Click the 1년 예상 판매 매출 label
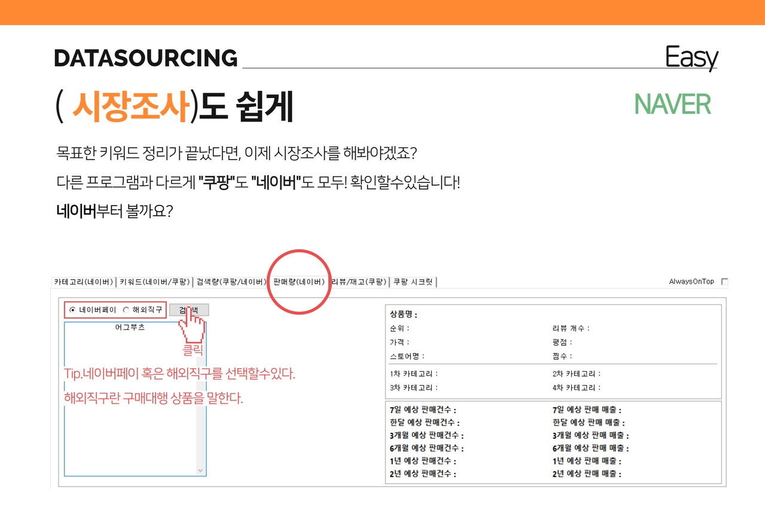 [x=587, y=461]
